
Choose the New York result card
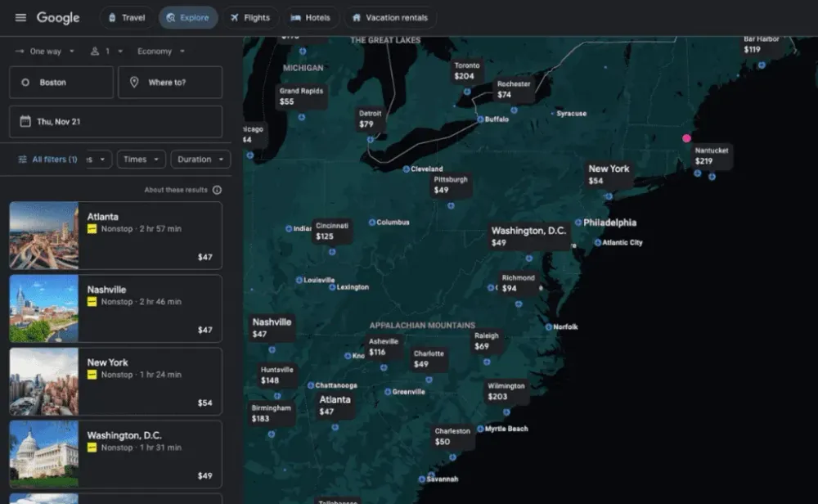coord(116,381)
